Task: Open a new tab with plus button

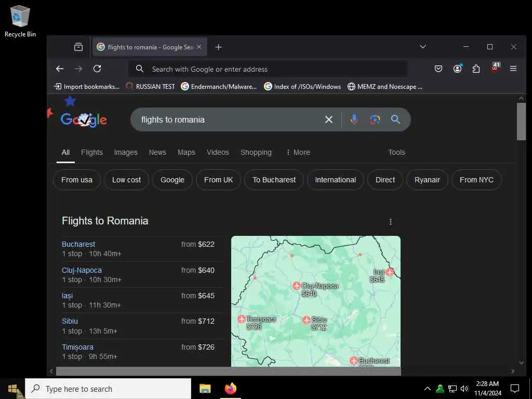Action: coord(219,47)
